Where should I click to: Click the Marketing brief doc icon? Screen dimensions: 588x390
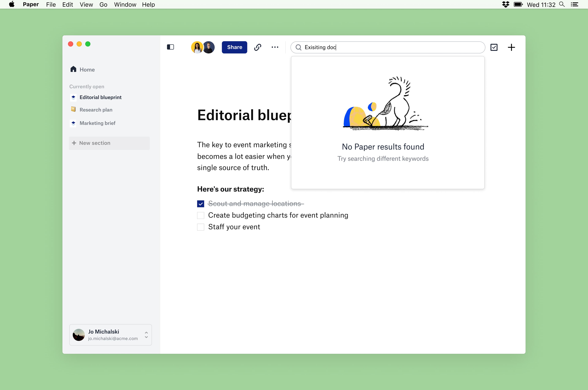73,123
